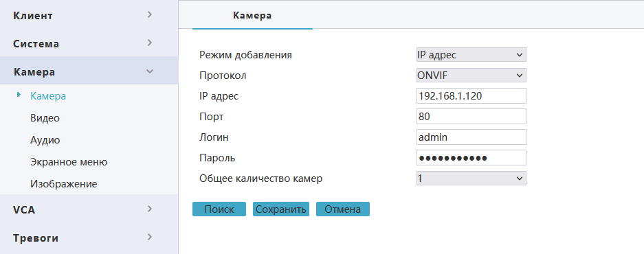Screen dimensions: 644x254
Task: Click the Система section chevron arrow
Action: tap(150, 43)
